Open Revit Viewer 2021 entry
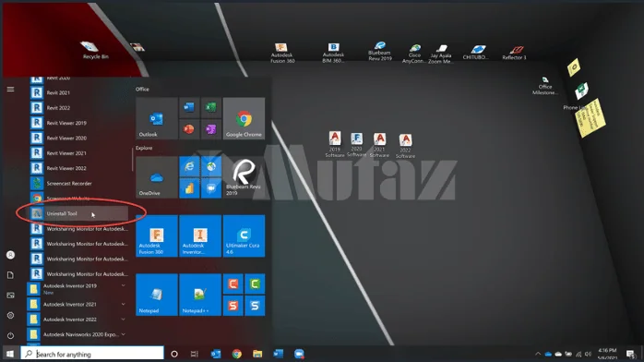This screenshot has height=362, width=644. click(x=78, y=153)
